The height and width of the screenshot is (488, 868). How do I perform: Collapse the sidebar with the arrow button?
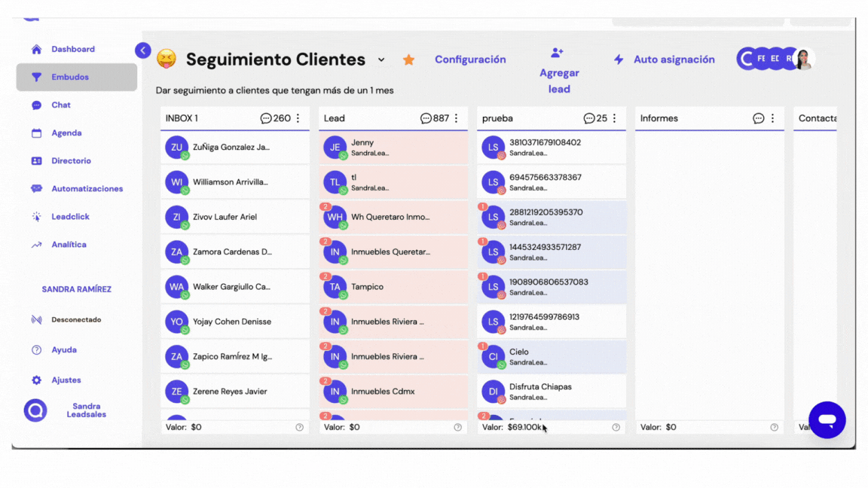(143, 50)
